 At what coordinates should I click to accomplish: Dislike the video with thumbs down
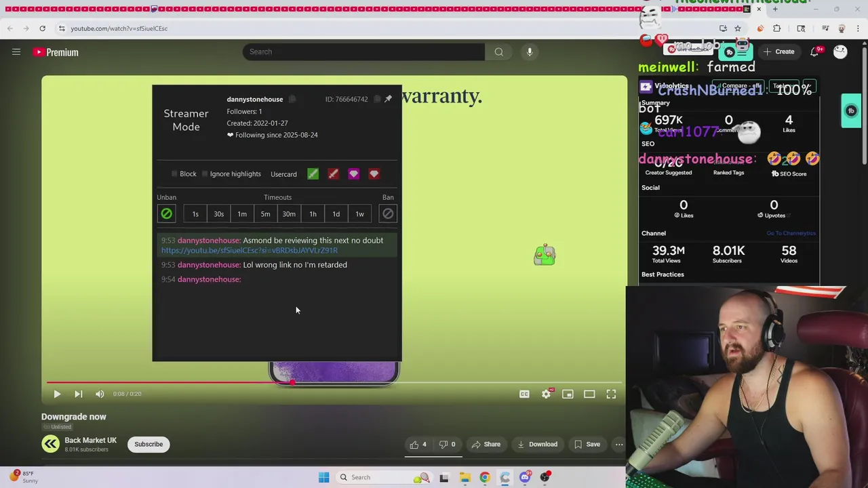point(447,445)
